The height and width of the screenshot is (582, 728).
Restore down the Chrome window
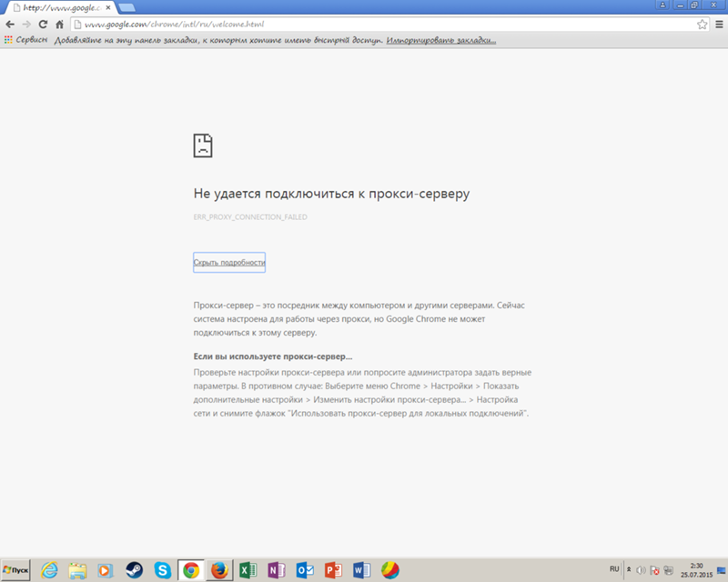tap(694, 5)
